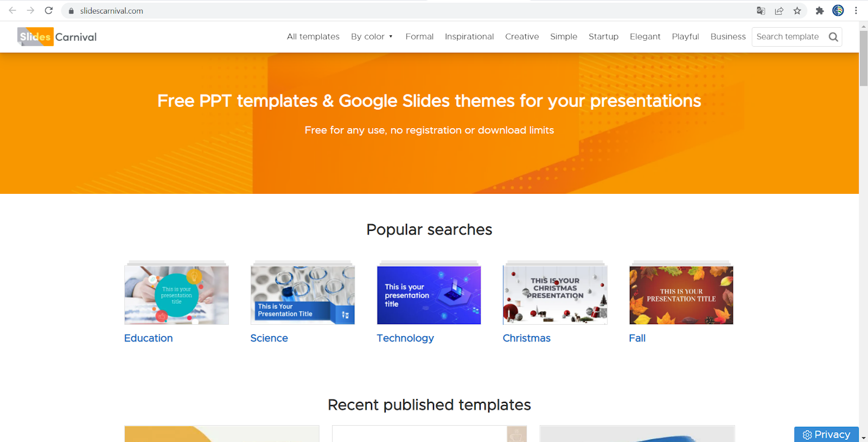
Task: Open the extensions puzzle icon
Action: pyautogui.click(x=820, y=11)
